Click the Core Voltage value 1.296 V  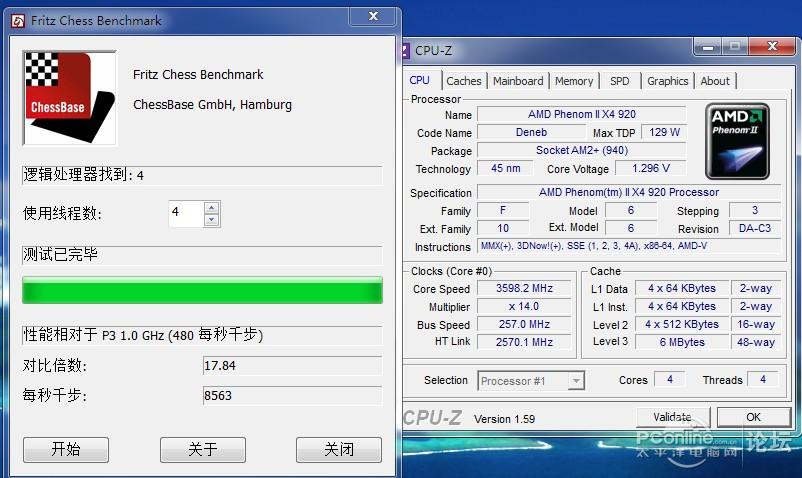tap(651, 168)
